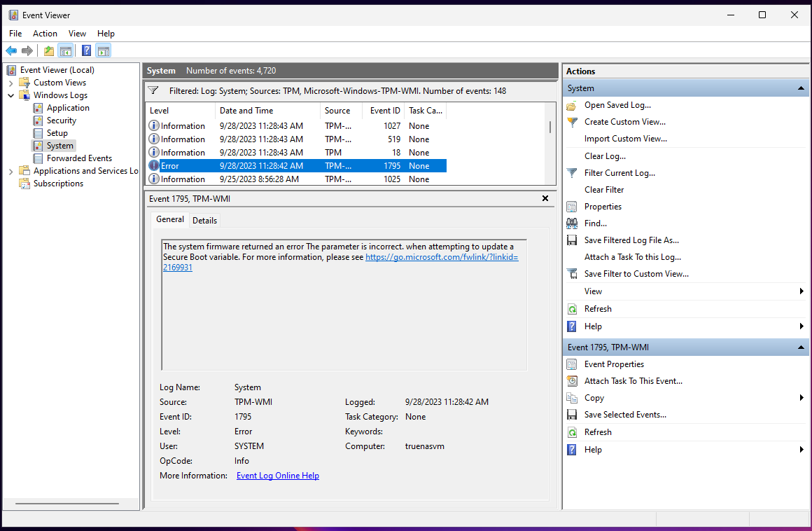This screenshot has height=531, width=812.
Task: Collapse the Windows Logs tree node
Action: click(11, 95)
